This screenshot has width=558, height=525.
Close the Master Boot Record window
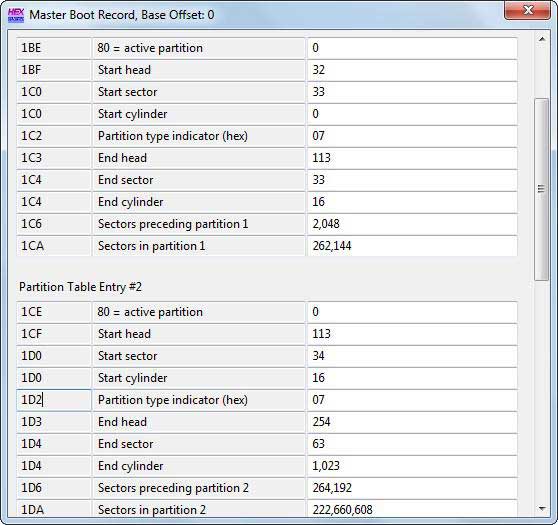coord(527,10)
